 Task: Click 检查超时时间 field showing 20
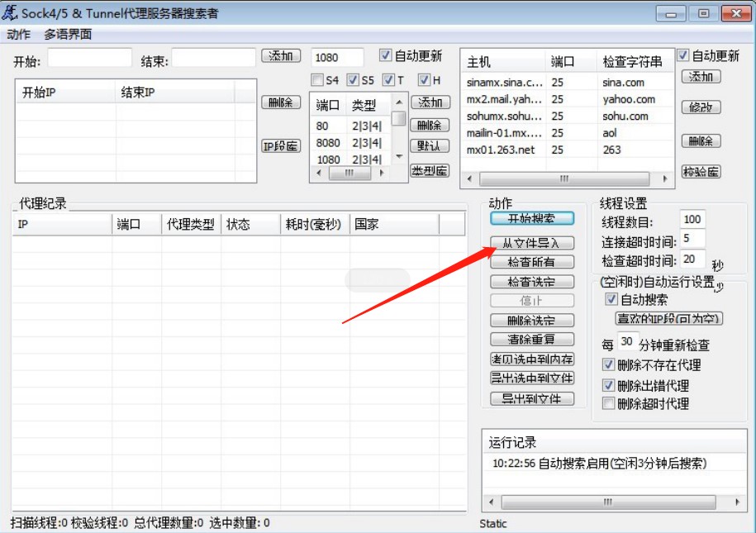pyautogui.click(x=692, y=259)
